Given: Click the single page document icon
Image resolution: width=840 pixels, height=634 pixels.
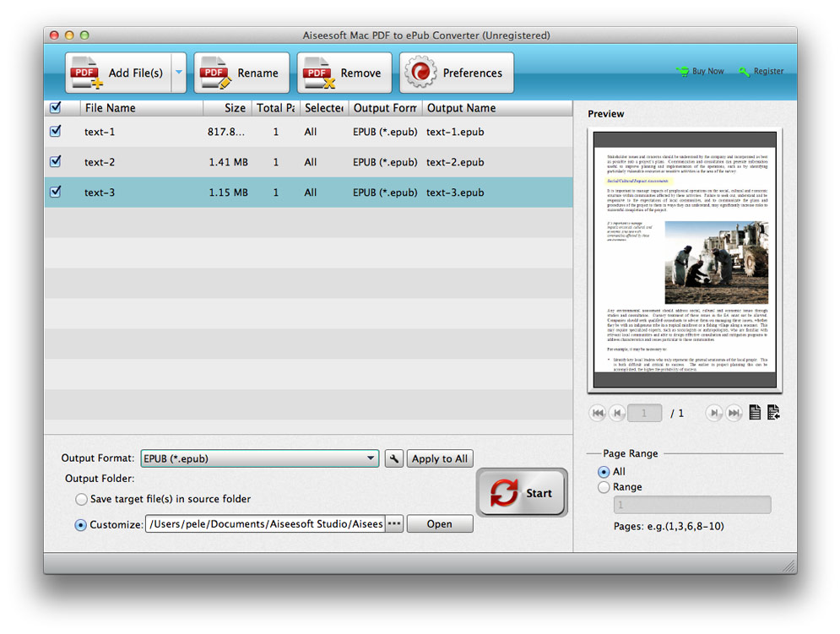Looking at the screenshot, I should [x=755, y=412].
